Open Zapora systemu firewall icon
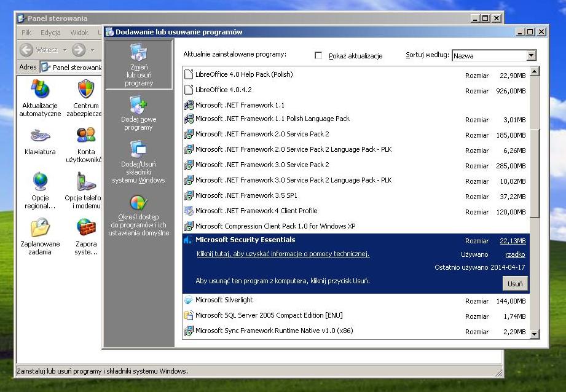Screen dimensions: 566x392 (86, 227)
